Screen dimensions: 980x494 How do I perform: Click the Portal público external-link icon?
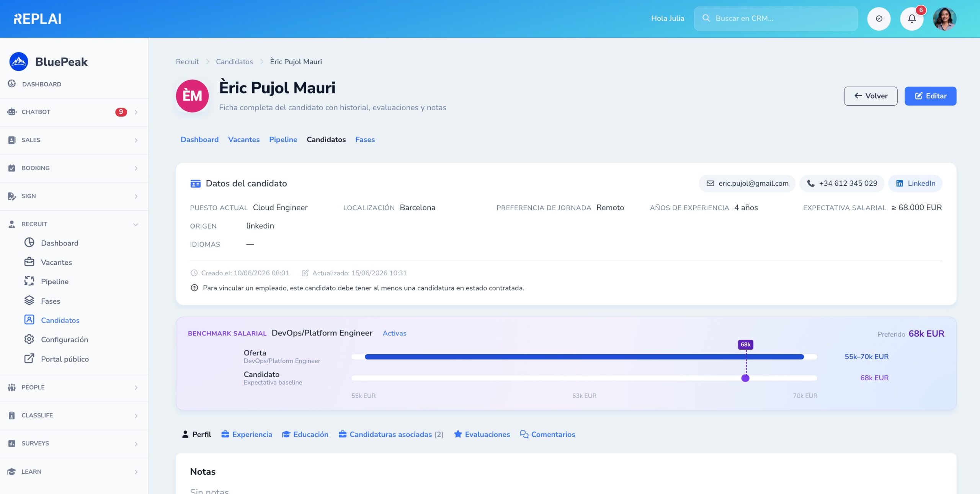(x=29, y=358)
